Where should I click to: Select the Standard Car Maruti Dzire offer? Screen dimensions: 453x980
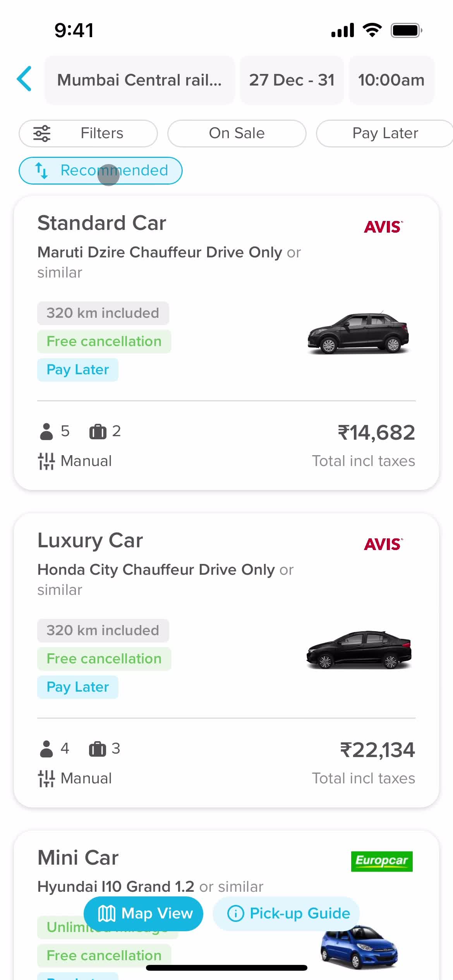click(x=226, y=343)
